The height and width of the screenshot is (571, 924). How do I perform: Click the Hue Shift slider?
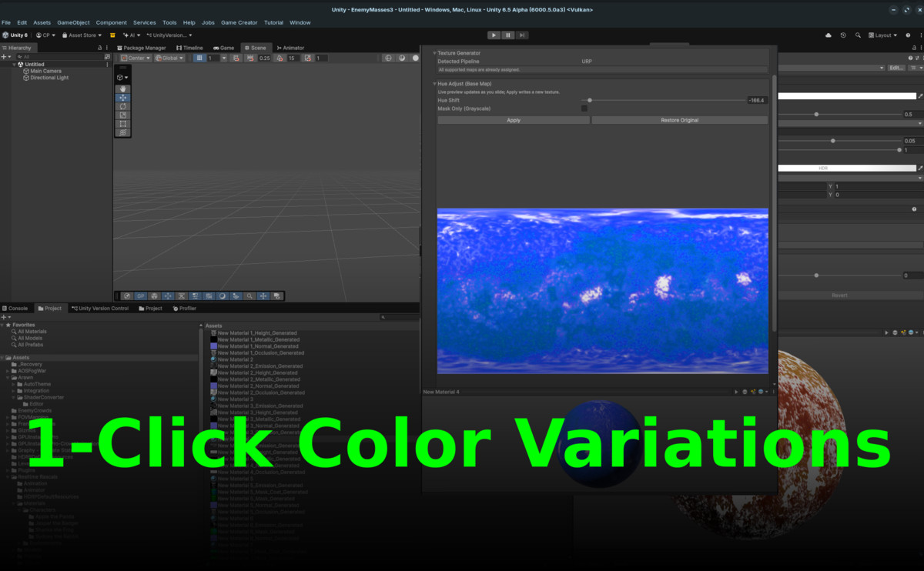[x=662, y=100]
